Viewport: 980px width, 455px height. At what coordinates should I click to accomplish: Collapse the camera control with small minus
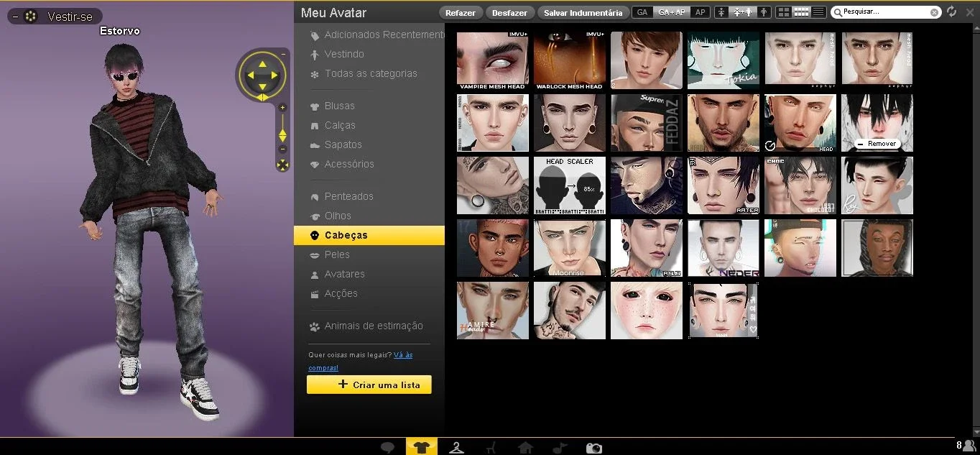pos(283,54)
